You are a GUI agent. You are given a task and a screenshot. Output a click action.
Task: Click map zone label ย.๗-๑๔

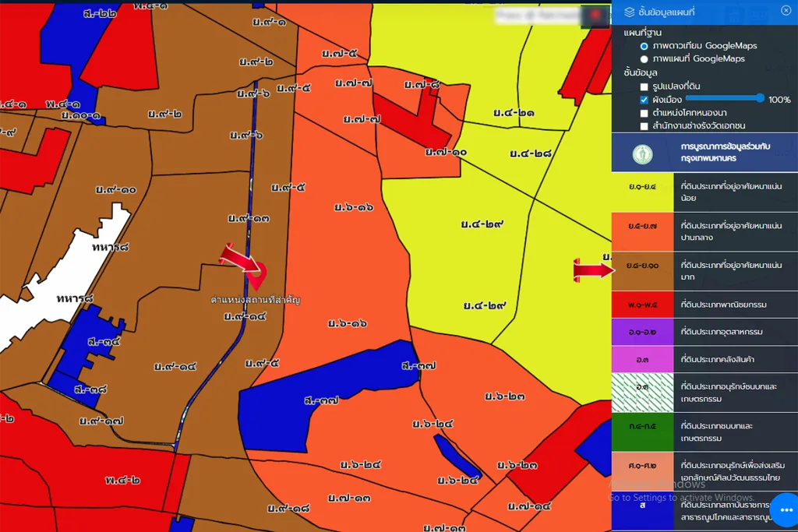(x=529, y=506)
